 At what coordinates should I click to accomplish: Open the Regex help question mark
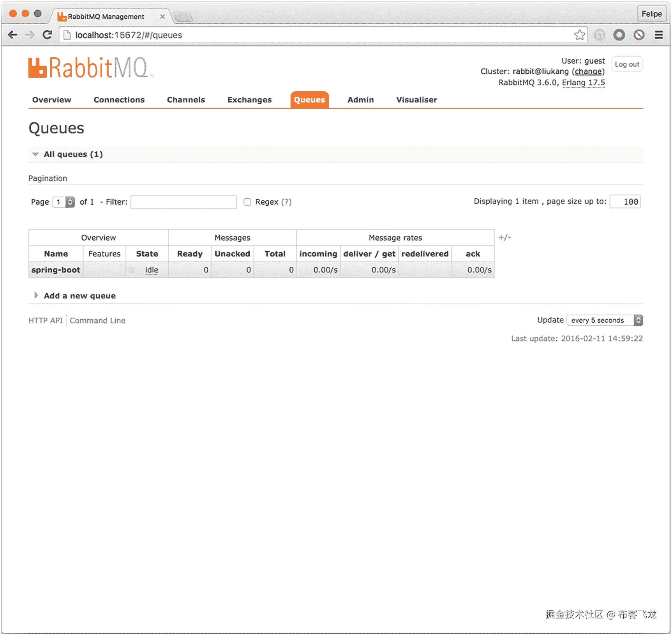[286, 202]
